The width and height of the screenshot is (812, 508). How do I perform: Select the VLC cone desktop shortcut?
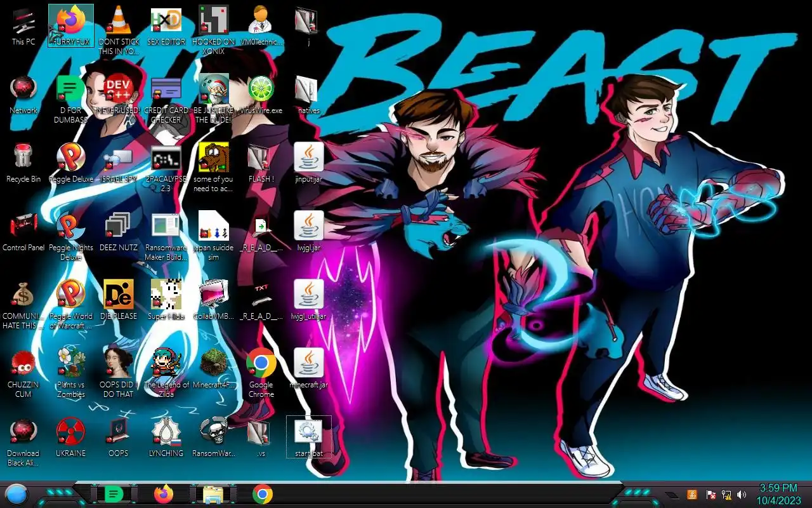tap(119, 30)
